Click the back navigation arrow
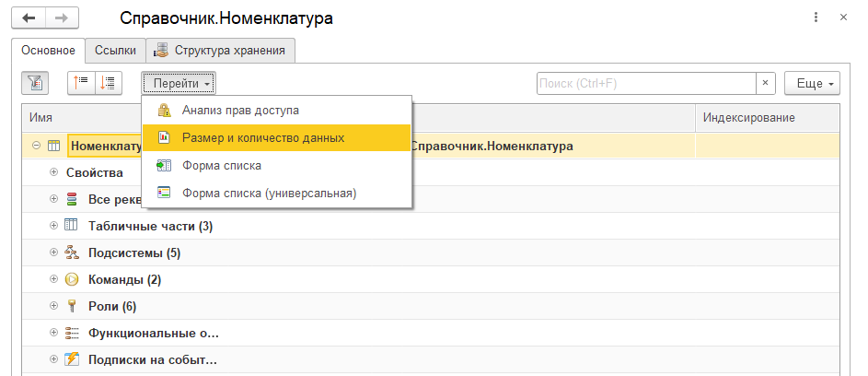 (x=29, y=18)
